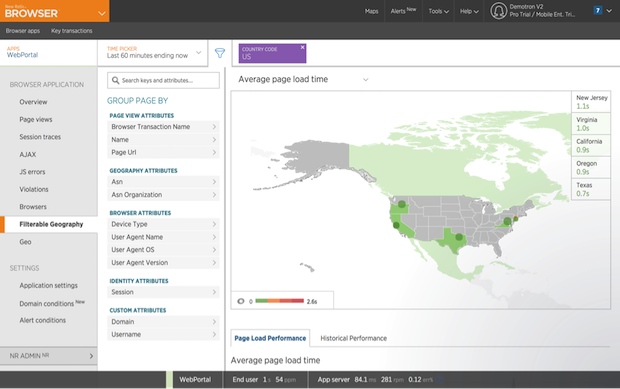Open JS errors page
620x389 pixels.
32,172
